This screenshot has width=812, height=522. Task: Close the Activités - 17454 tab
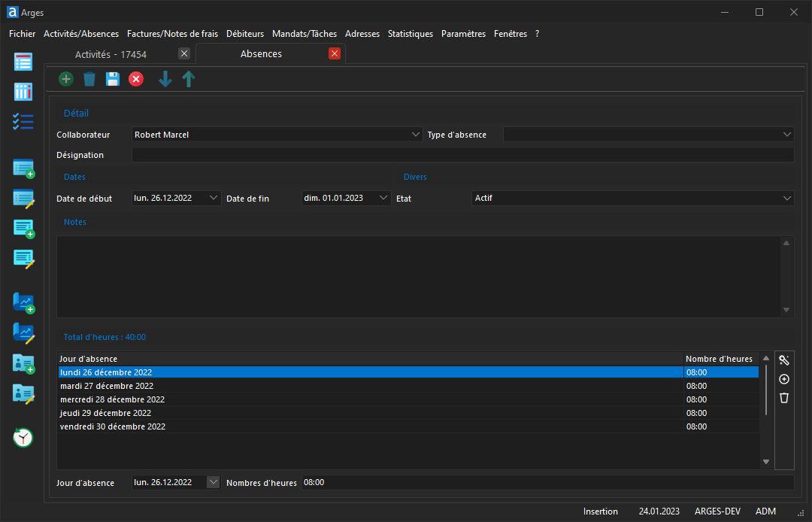[184, 53]
